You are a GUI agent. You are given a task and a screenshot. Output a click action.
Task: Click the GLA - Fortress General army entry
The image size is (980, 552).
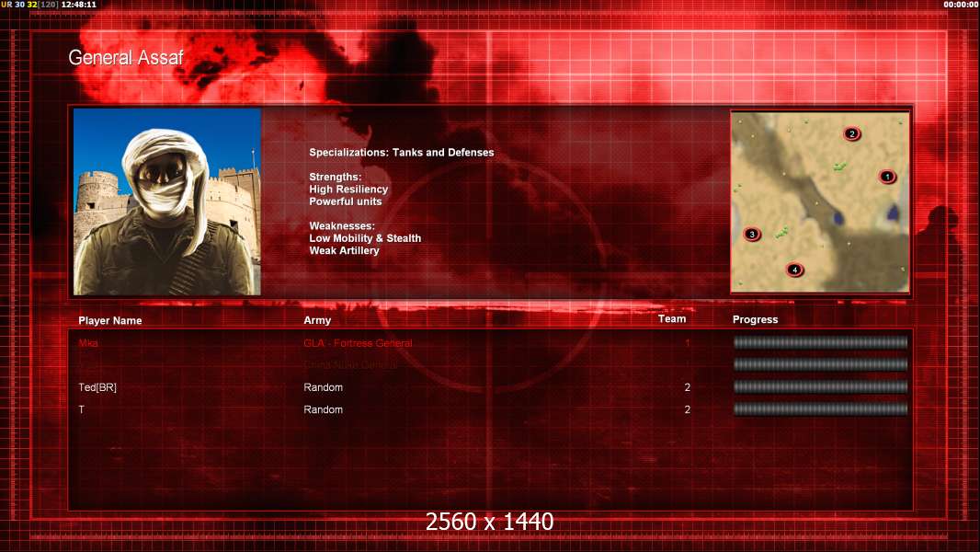coord(358,343)
